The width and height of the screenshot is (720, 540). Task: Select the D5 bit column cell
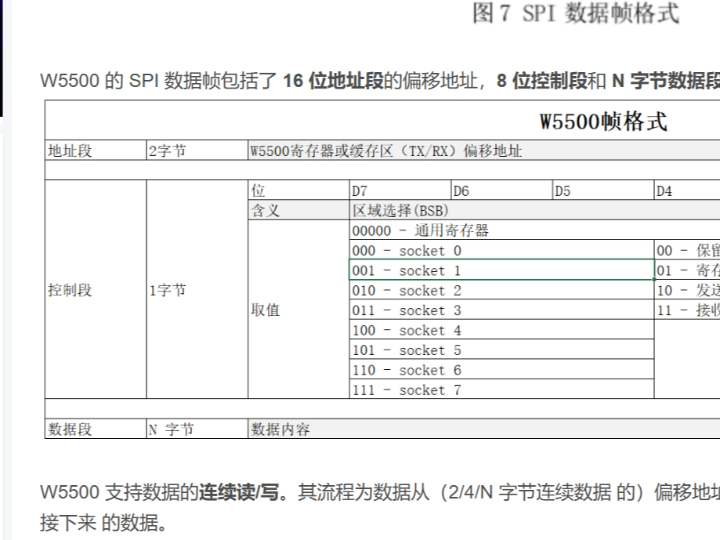coord(602,191)
